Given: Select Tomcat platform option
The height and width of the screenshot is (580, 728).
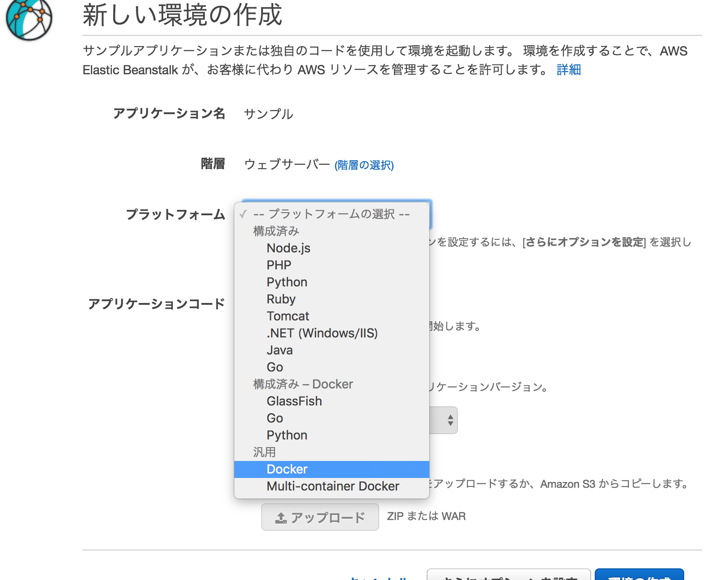Looking at the screenshot, I should tap(331, 316).
